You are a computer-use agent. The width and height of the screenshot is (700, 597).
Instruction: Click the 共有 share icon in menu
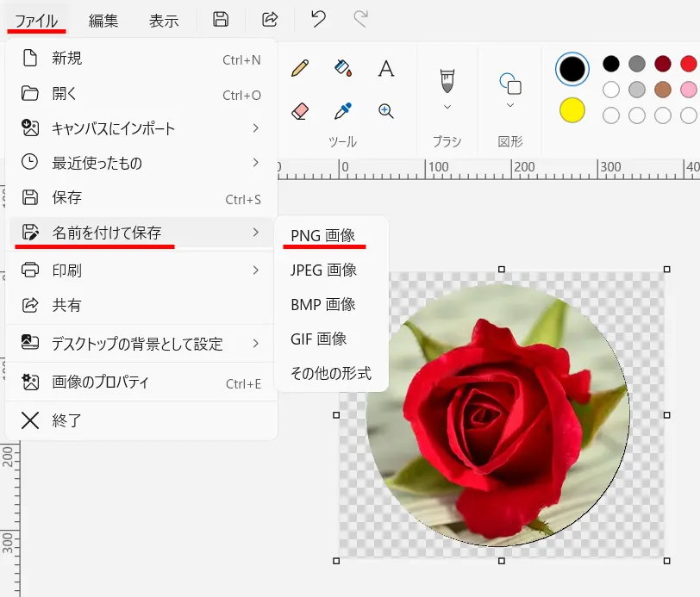pos(30,305)
